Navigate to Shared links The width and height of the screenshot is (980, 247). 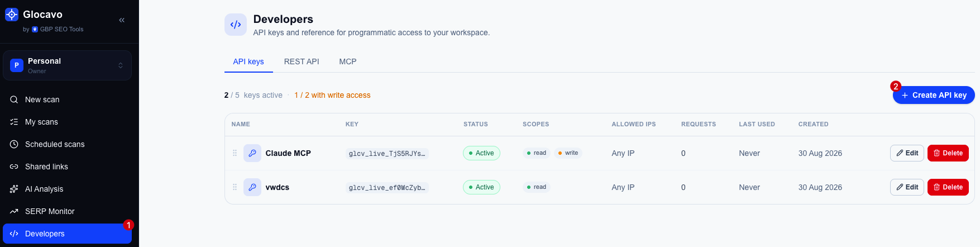[x=67, y=167]
